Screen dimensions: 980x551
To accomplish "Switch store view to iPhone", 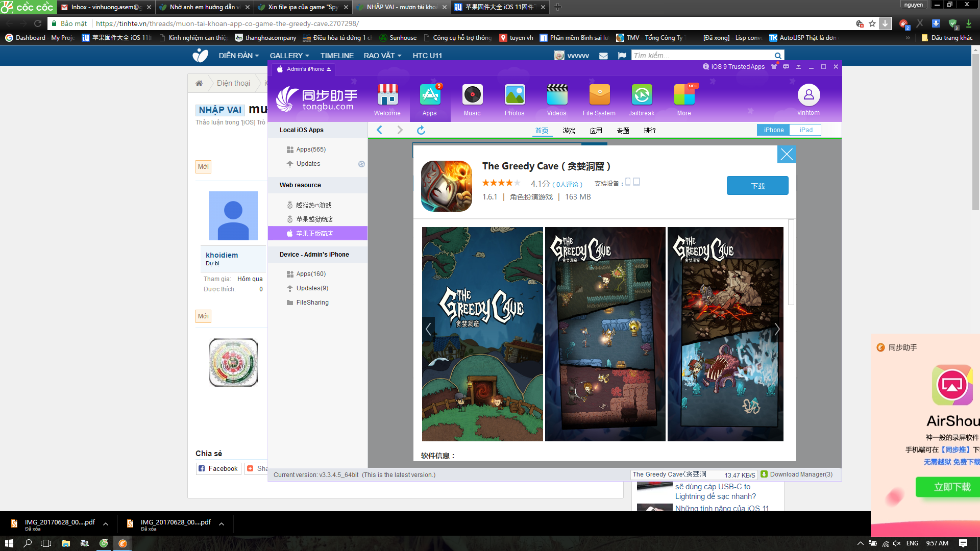I will (x=773, y=130).
